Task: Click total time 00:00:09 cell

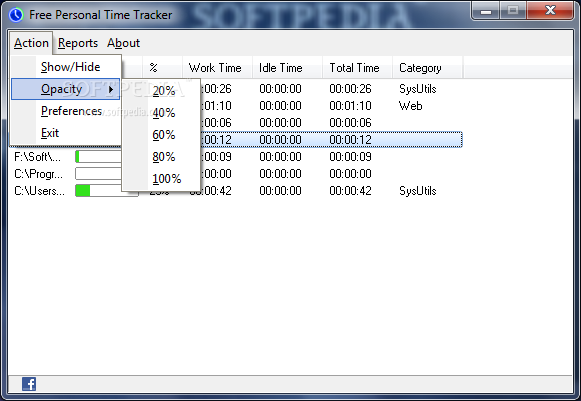Action: pos(350,157)
